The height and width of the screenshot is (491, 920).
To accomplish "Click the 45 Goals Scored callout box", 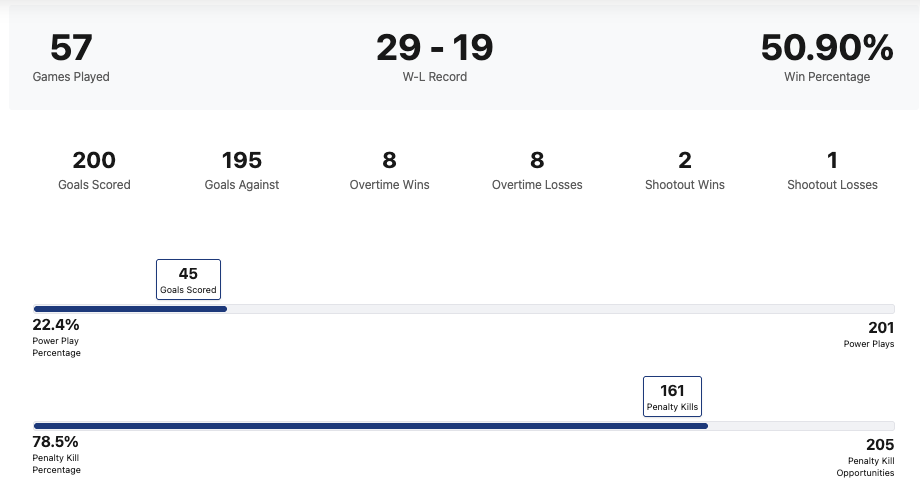I will pos(188,279).
